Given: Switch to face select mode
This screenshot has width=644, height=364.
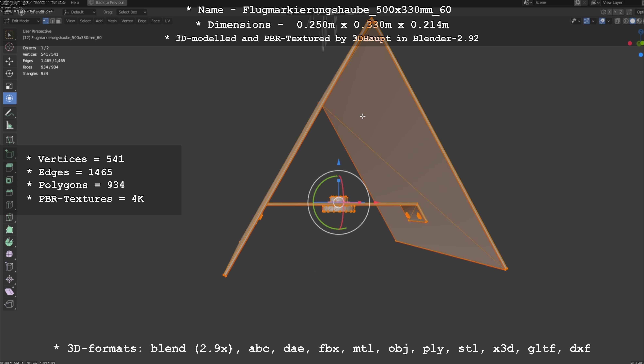Looking at the screenshot, I should tap(59, 21).
